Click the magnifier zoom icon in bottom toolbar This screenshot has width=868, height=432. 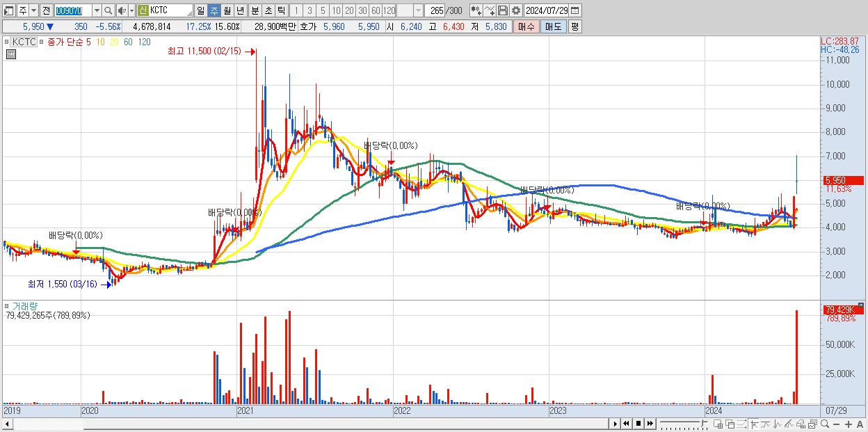point(825,424)
